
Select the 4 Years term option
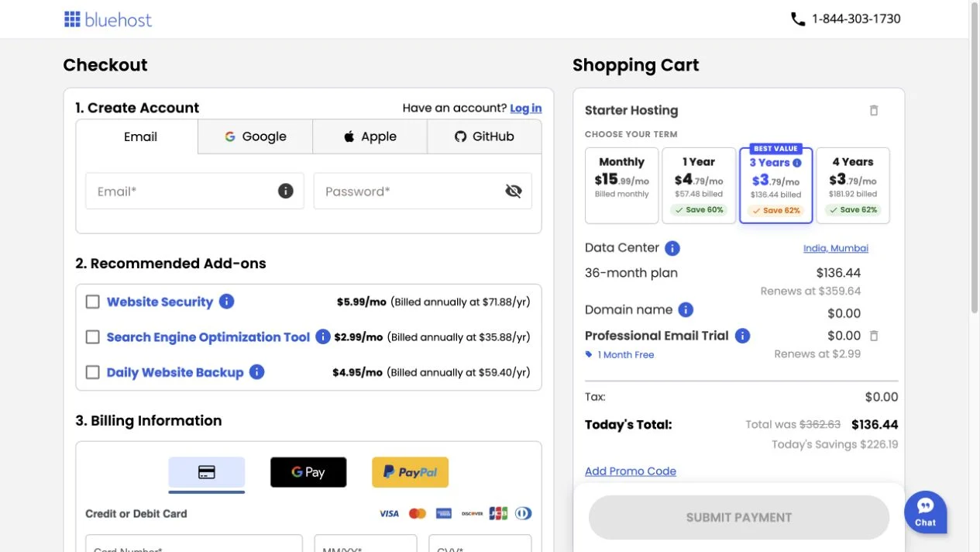coord(853,185)
